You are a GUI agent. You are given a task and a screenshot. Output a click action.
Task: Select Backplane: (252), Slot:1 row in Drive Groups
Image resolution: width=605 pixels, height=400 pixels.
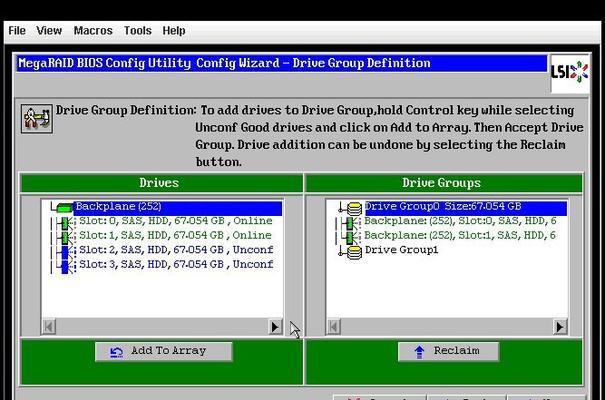pos(460,235)
